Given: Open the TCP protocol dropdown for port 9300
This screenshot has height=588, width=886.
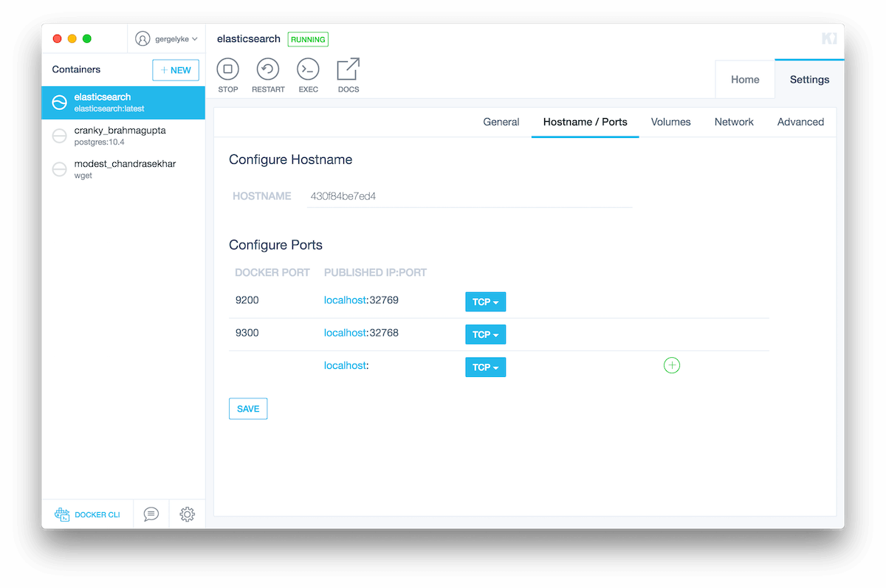Looking at the screenshot, I should (x=485, y=334).
